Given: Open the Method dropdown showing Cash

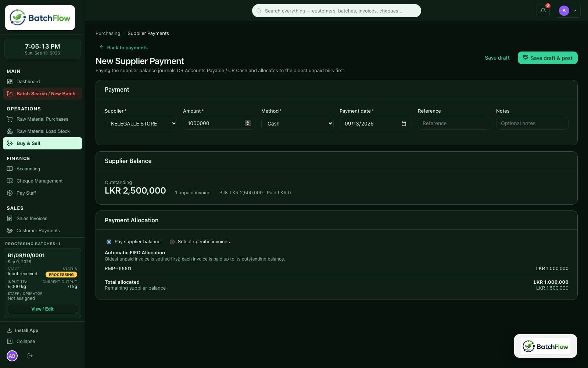Looking at the screenshot, I should 297,124.
